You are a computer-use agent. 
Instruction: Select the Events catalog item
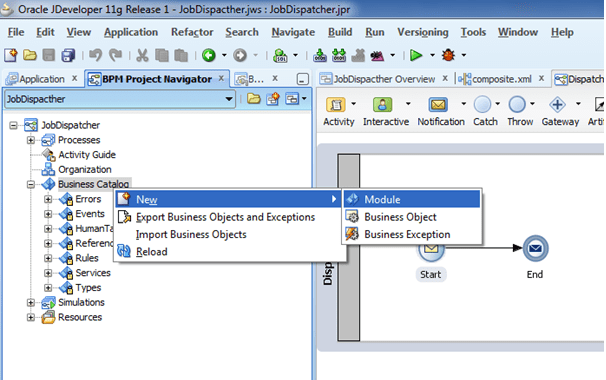pos(90,214)
